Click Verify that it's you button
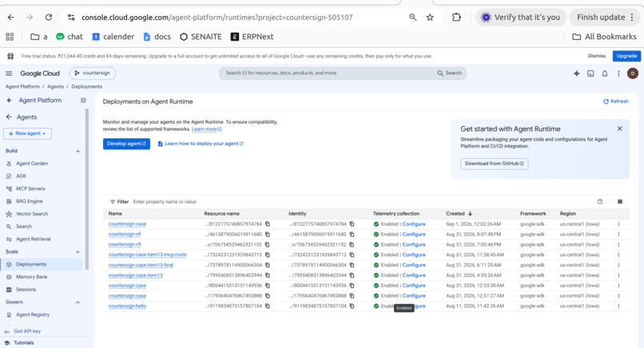This screenshot has height=348, width=644. click(x=521, y=18)
